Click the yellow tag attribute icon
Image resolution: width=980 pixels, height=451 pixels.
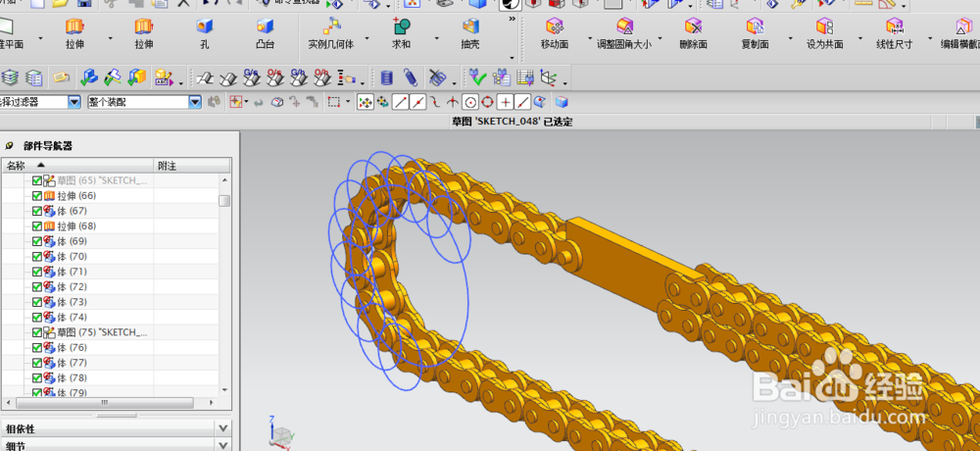coord(61,77)
